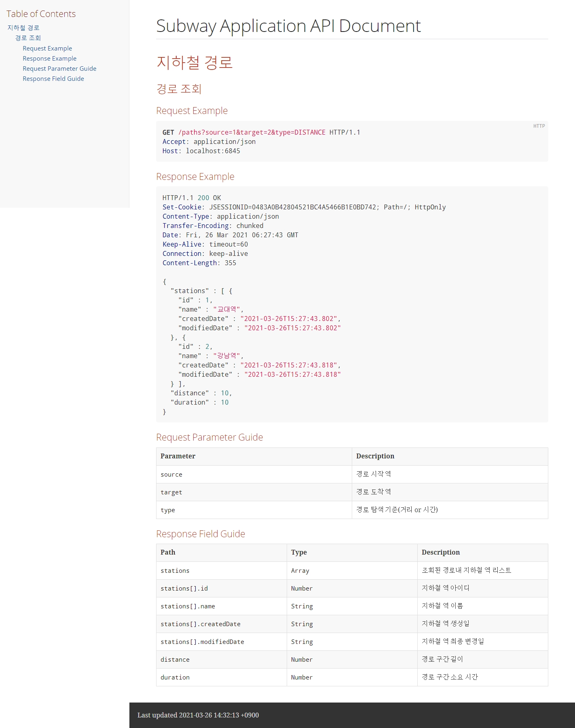
Task: Jump to Response Example in sidebar
Action: click(x=49, y=58)
